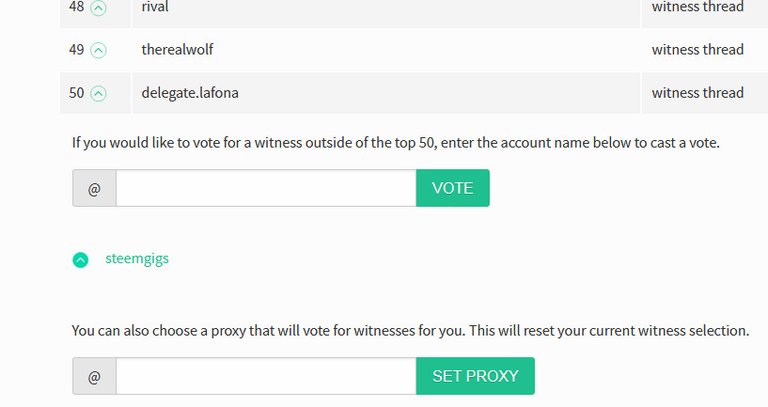Image resolution: width=768 pixels, height=407 pixels.
Task: Click the vote arrow beside therealwolf
Action: tap(98, 50)
